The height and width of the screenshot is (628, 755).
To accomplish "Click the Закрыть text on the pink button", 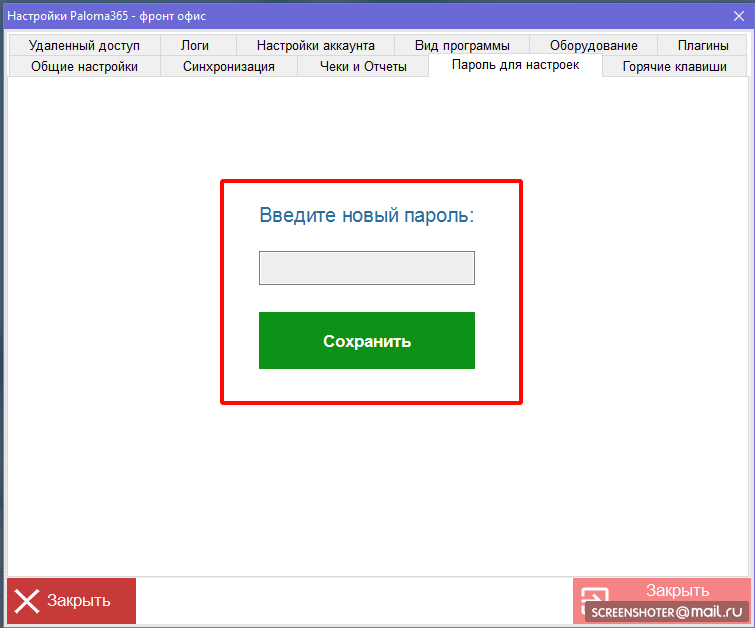I will click(677, 590).
